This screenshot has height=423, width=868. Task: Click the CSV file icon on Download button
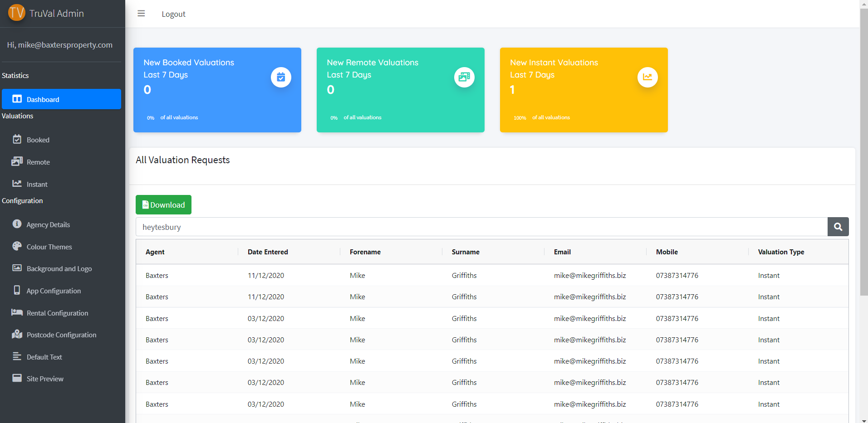[146, 205]
